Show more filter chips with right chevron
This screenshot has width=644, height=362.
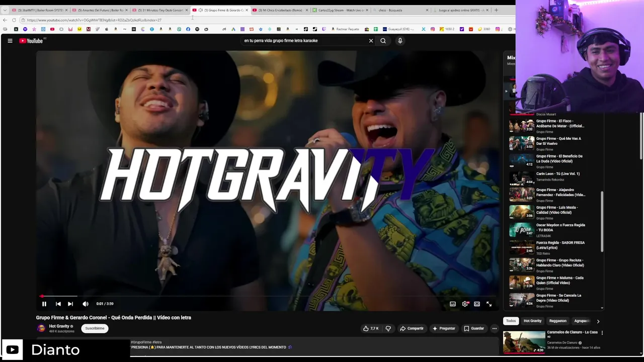(598, 321)
